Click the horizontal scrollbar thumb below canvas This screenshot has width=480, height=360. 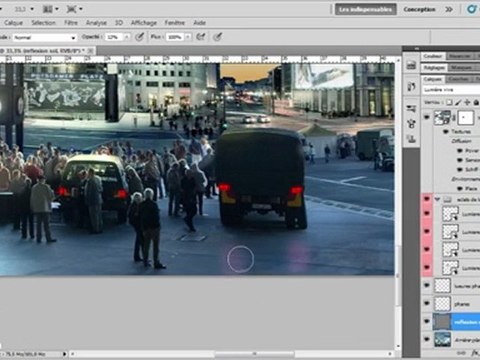click(x=254, y=354)
